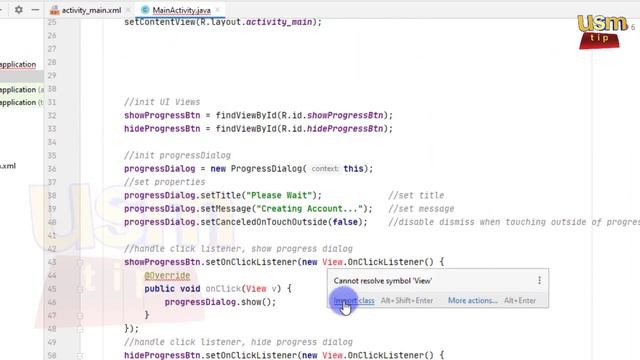
Task: Click fold end marker at line 48
Action: 80,329
